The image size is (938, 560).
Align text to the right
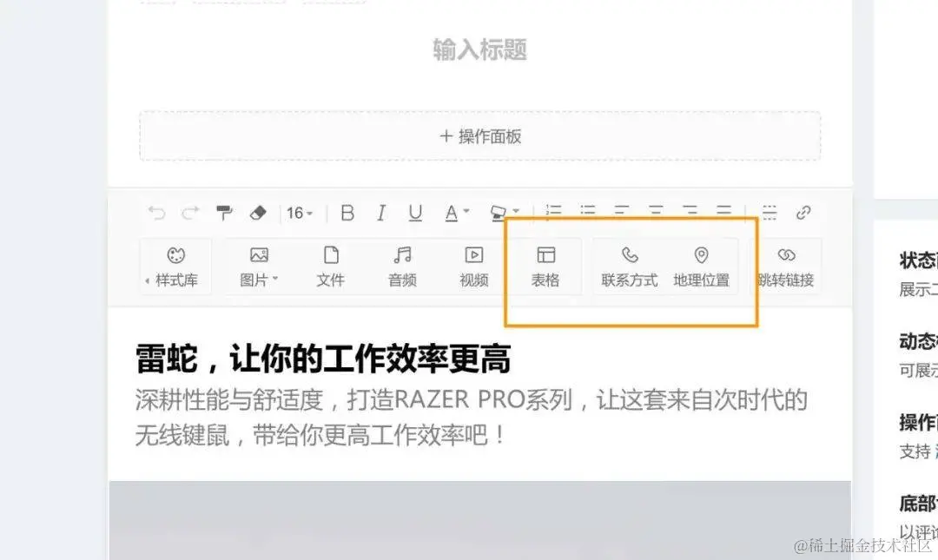[x=690, y=212]
